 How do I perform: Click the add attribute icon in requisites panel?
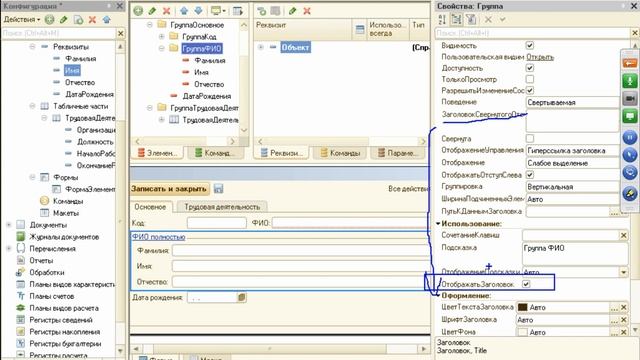pos(261,11)
